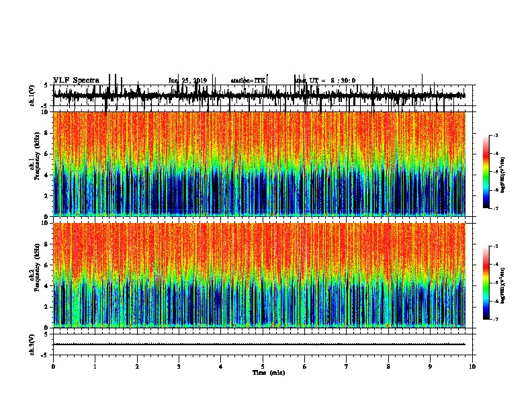The height and width of the screenshot is (411, 532).
Task: Click the "VLF Spectra" plot title
Action: [77, 81]
